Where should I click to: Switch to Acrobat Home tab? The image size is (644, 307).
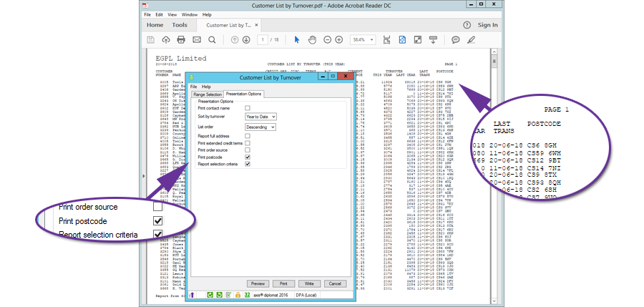point(155,25)
